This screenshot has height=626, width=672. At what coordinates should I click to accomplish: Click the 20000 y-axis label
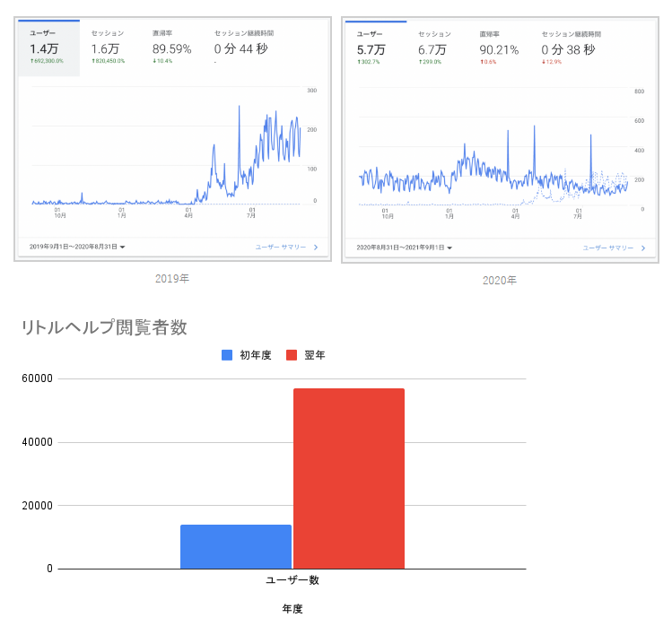click(x=38, y=506)
